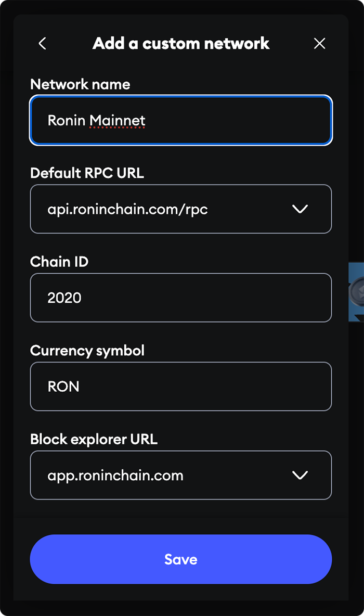Place cursor on the 2020 value
The image size is (364, 616).
point(64,298)
